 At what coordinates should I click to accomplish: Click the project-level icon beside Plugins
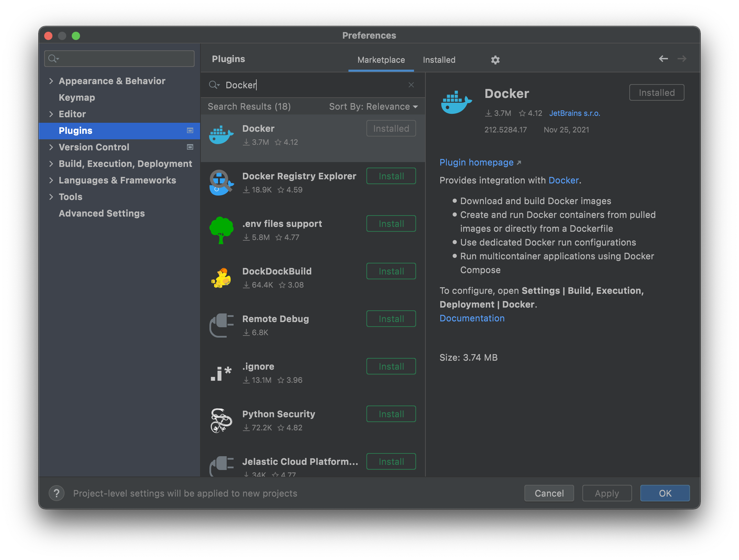[190, 130]
